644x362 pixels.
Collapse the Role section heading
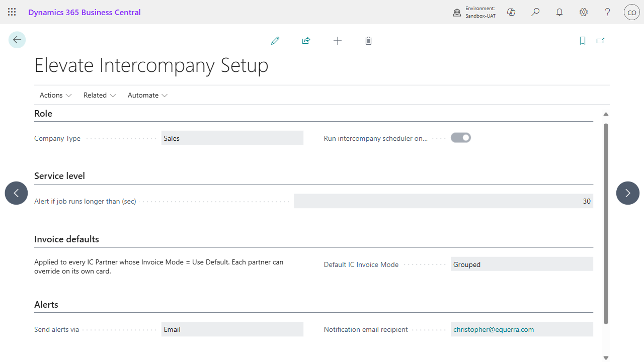coord(43,114)
